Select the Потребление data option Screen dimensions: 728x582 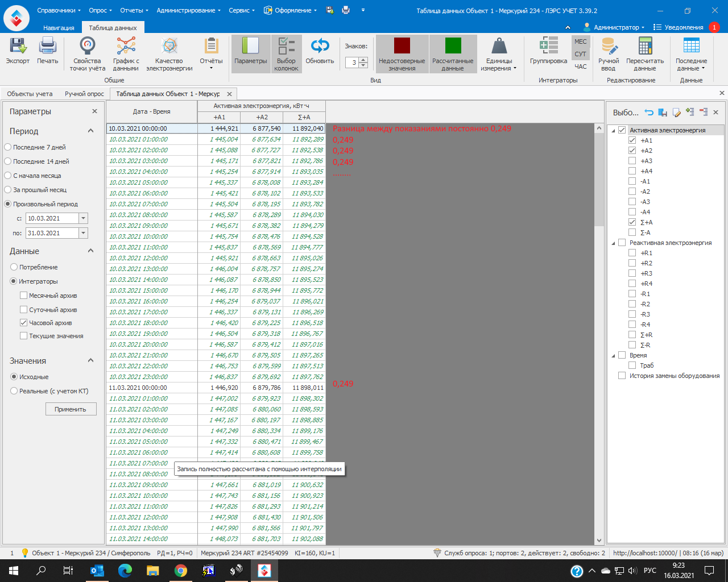coord(34,267)
